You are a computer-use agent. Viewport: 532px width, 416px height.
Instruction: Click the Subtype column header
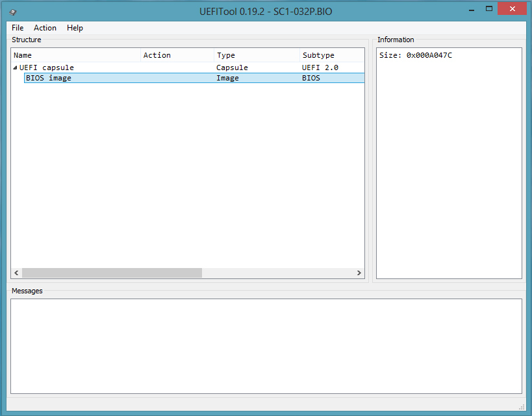coord(332,55)
